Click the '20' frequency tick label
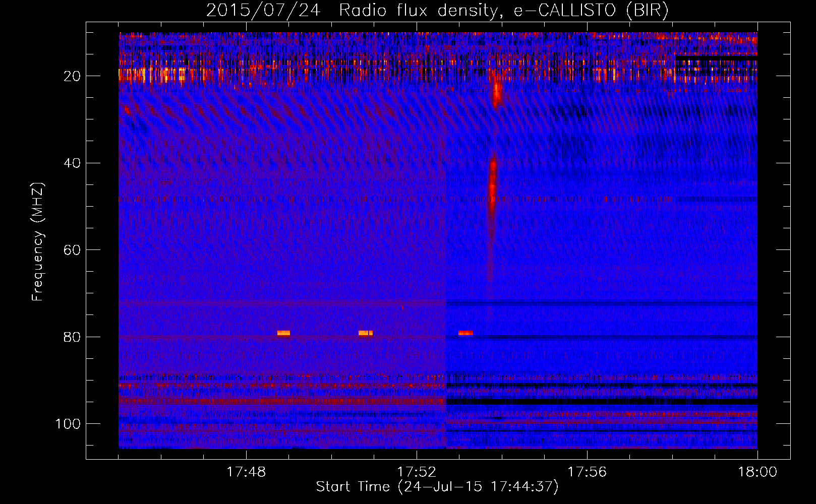Image resolution: width=816 pixels, height=504 pixels. click(72, 76)
